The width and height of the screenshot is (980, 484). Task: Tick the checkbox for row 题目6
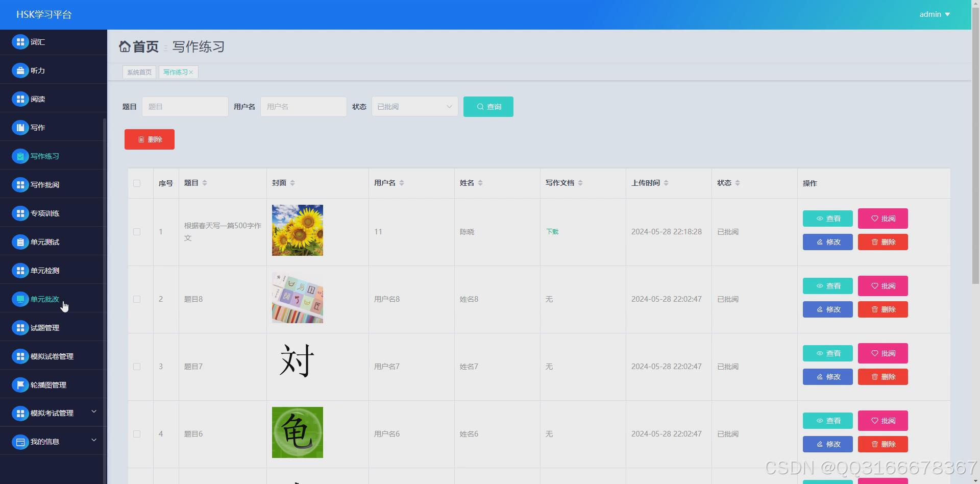point(137,434)
